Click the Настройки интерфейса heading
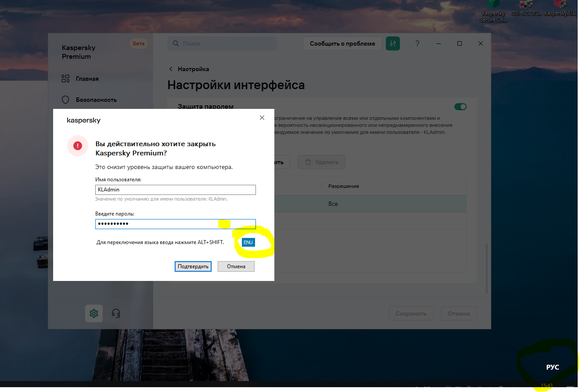The height and width of the screenshot is (392, 579). coord(236,85)
